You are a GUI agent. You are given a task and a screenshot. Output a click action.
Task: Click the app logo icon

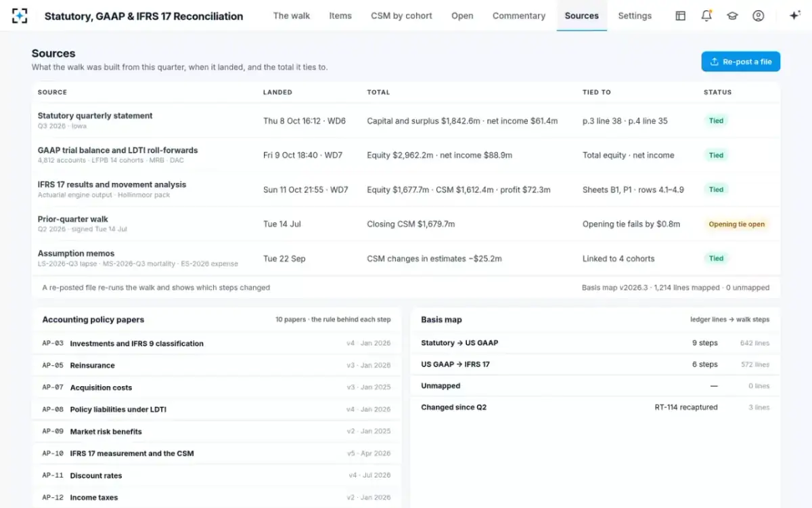coord(20,16)
